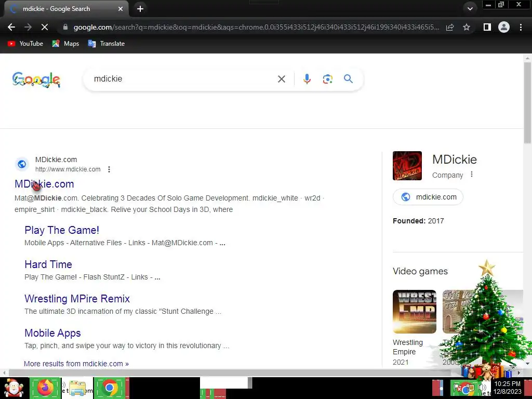Click the address bar URL
This screenshot has height=399, width=532.
(256, 27)
